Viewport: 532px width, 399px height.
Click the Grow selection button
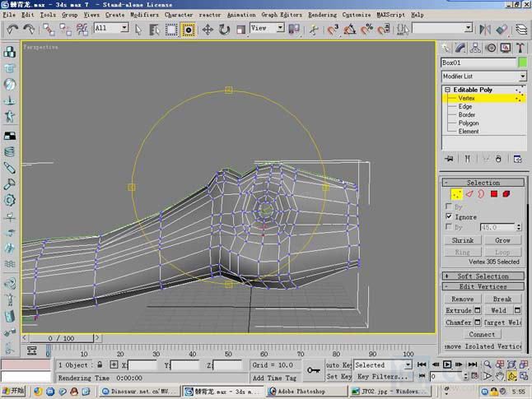coord(502,240)
